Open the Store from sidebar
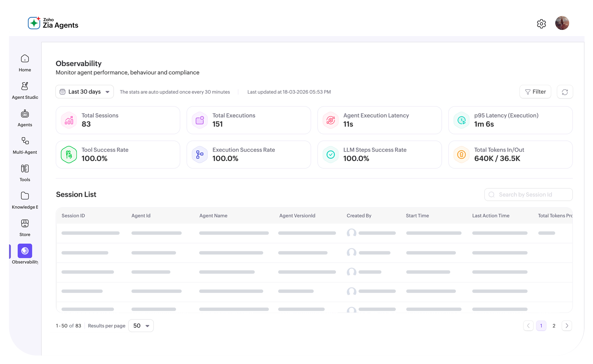The image size is (593, 364). 25,227
